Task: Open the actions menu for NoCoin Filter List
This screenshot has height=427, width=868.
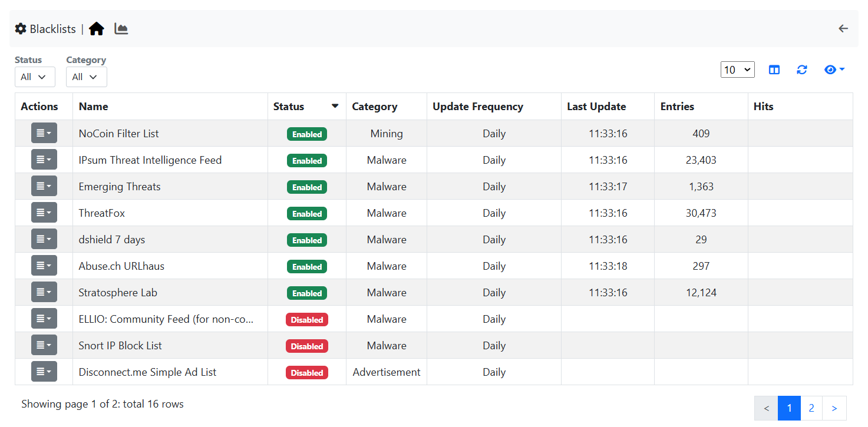Action: point(44,133)
